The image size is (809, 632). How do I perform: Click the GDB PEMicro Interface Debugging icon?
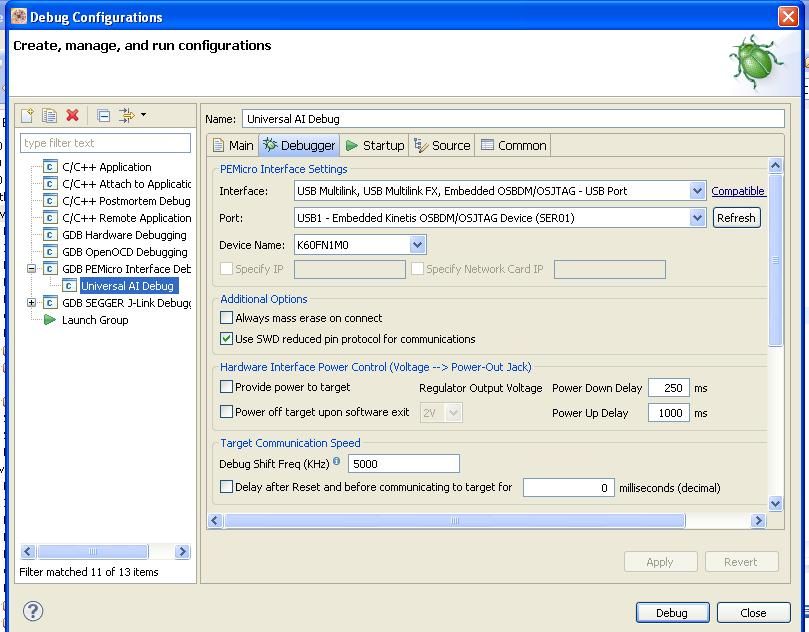click(50, 269)
